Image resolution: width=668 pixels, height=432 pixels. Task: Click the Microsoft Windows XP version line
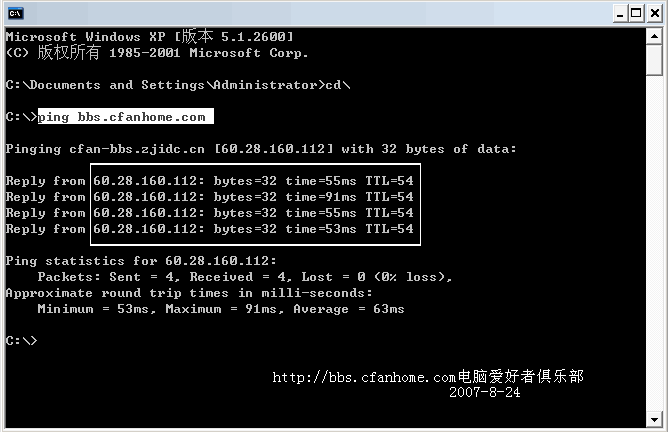[150, 37]
